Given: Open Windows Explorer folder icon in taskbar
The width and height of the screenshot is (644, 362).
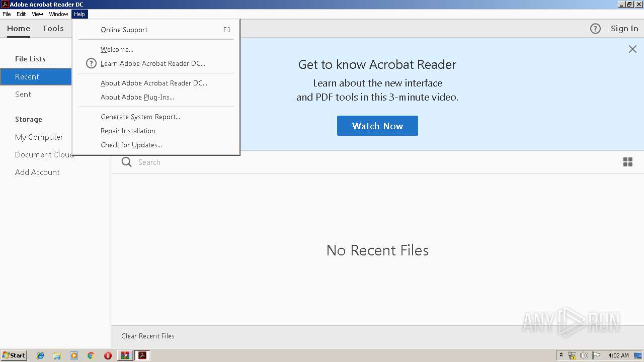Looking at the screenshot, I should click(57, 355).
